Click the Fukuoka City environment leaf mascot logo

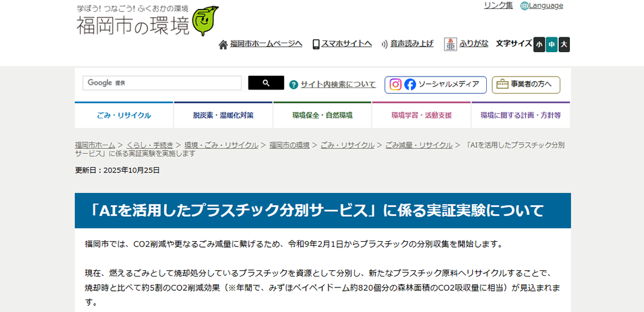[205, 21]
